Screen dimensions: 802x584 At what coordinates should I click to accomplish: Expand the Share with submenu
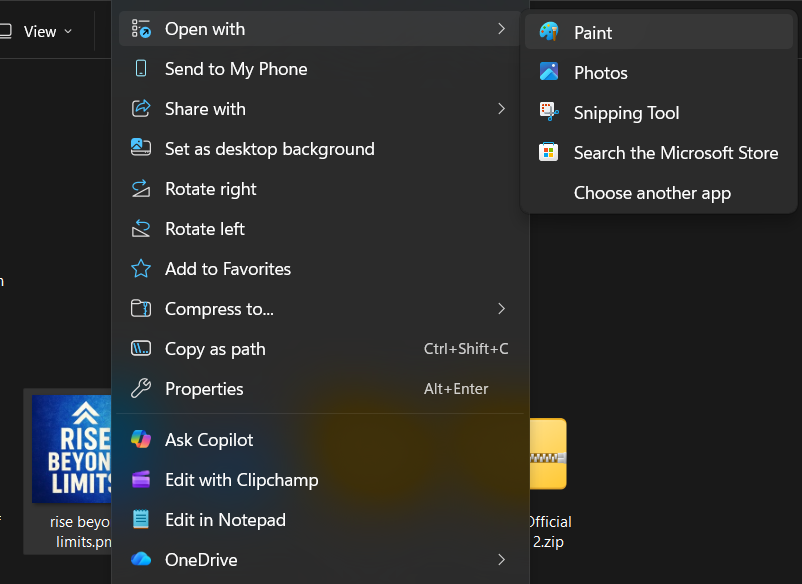[x=502, y=109]
